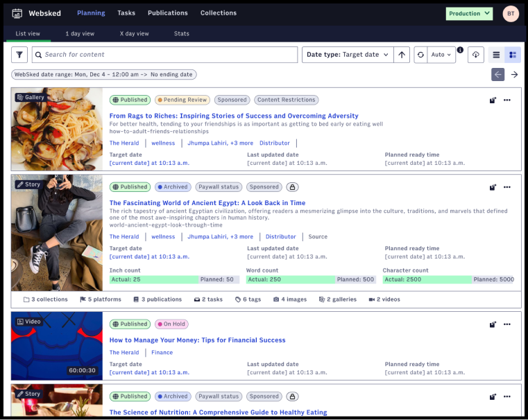Switch to Stats tab
The width and height of the screenshot is (528, 420).
click(182, 34)
